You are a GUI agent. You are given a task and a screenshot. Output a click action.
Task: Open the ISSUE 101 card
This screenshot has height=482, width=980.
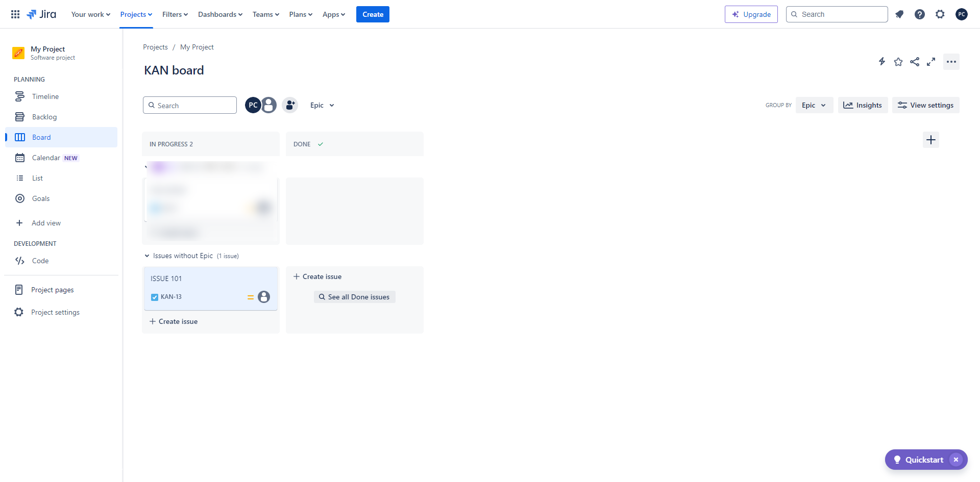211,288
